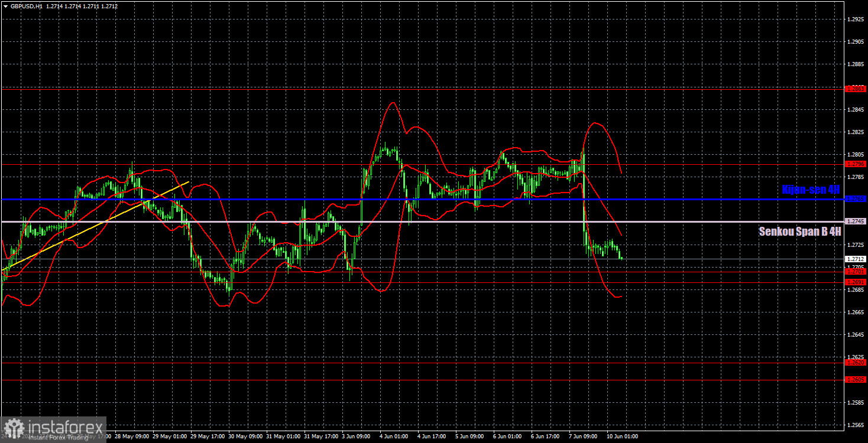The width and height of the screenshot is (868, 443).
Task: Select the Kijun-sen 4H label
Action: pyautogui.click(x=811, y=190)
